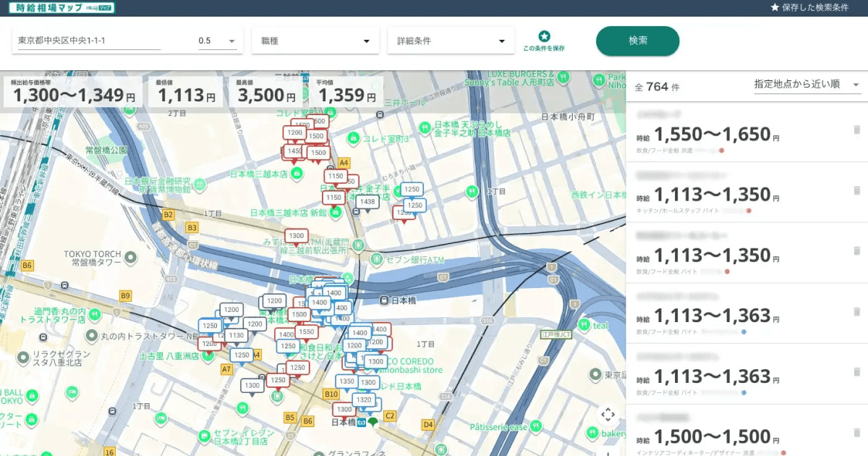
Task: Click the C2 station exit marker
Action: (390, 415)
